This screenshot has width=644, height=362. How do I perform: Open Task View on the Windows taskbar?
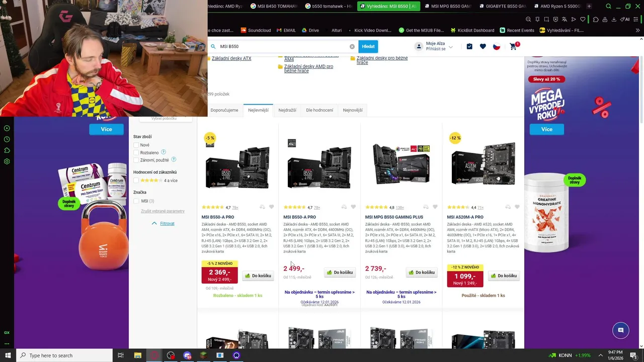(121, 355)
